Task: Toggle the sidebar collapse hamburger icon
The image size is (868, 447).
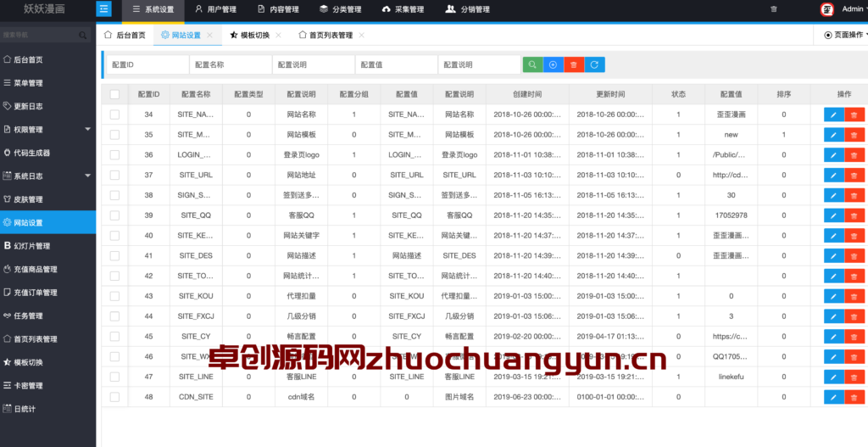Action: (103, 8)
